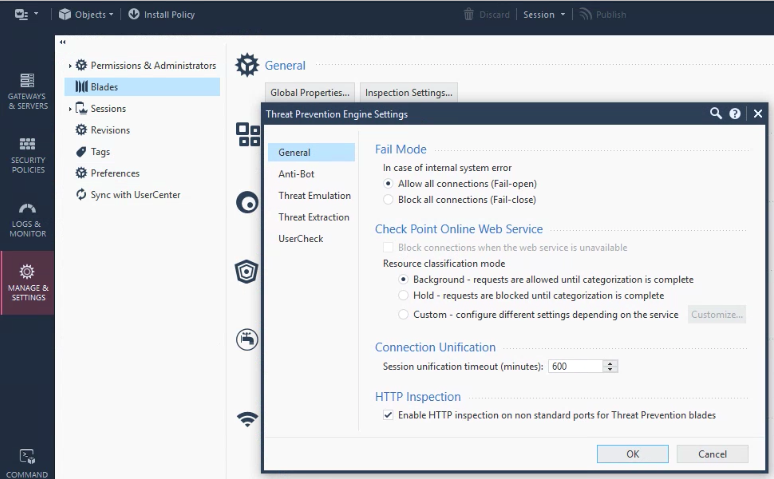Select Block all connections (Fail-close)
The height and width of the screenshot is (479, 774).
pyautogui.click(x=388, y=200)
